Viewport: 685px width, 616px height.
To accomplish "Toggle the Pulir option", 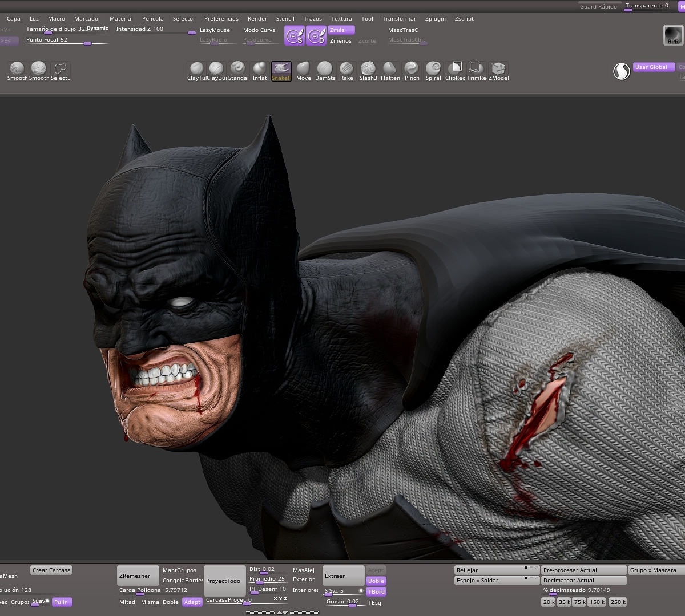I will click(62, 602).
